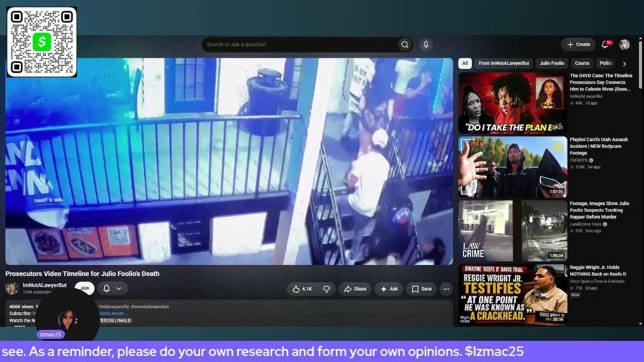Open Reggie Wright Jr. Testifies thumbnail
Screen dimensions: 644x362
[x=513, y=294]
